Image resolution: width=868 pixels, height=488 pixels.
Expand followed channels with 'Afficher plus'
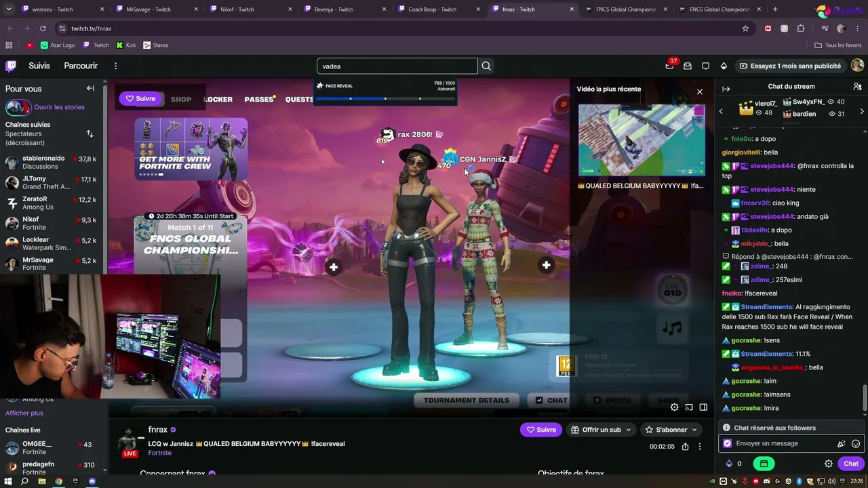[24, 413]
